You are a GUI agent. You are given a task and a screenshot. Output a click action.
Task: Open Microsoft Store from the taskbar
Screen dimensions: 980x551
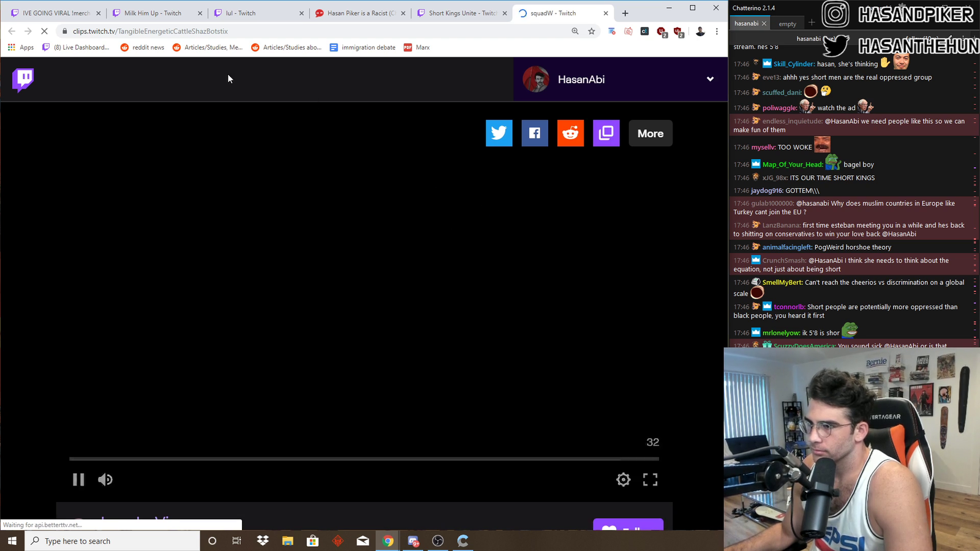pos(313,541)
